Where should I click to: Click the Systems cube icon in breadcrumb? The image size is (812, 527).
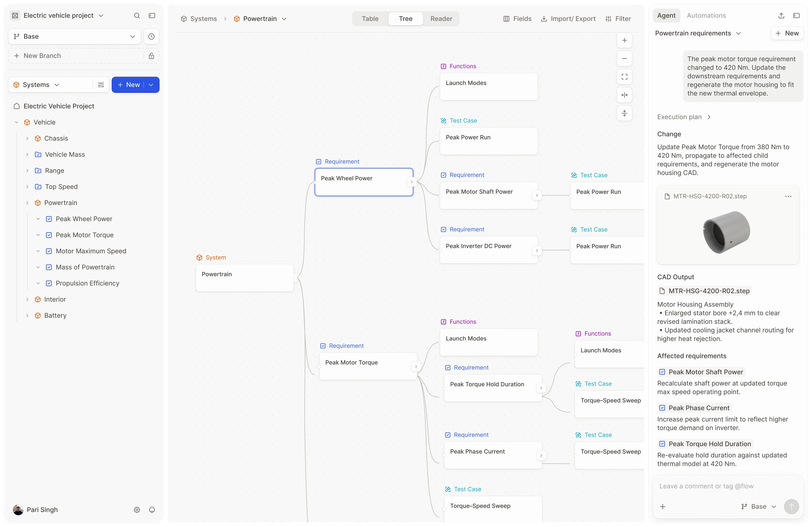pos(184,19)
